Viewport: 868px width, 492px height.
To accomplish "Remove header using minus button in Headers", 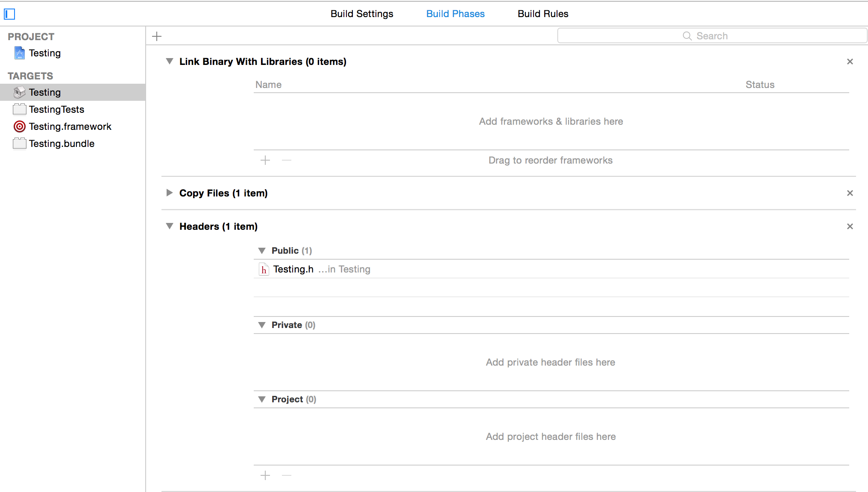I will click(x=287, y=475).
